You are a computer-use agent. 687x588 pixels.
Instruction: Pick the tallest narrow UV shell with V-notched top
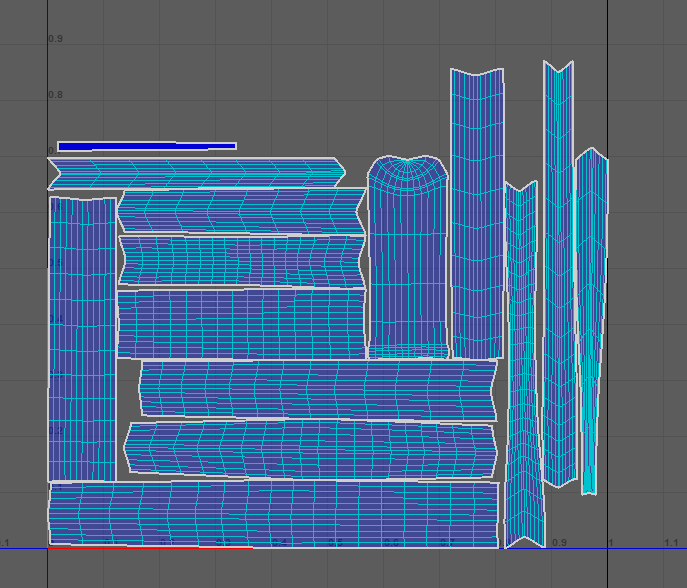pos(559,274)
